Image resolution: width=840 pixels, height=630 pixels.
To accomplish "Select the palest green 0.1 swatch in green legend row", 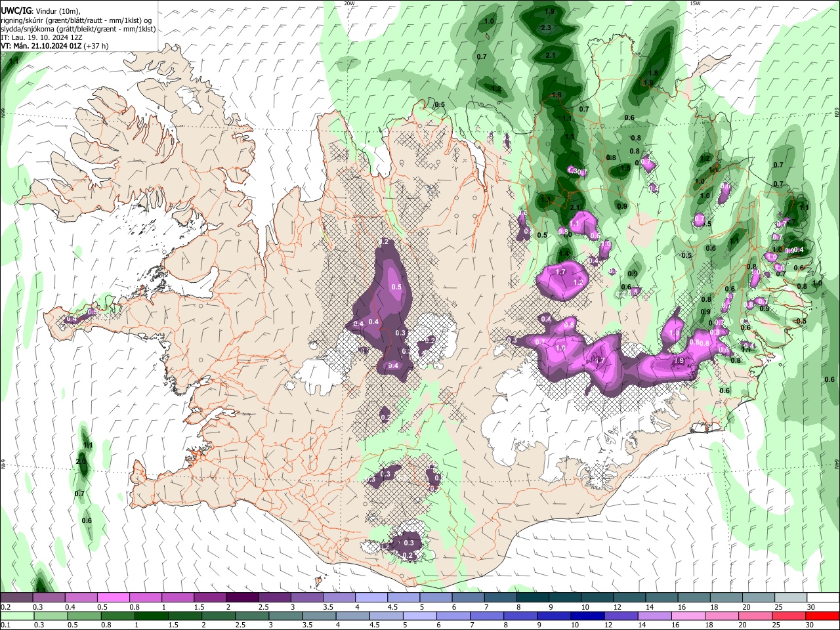I will (x=16, y=616).
